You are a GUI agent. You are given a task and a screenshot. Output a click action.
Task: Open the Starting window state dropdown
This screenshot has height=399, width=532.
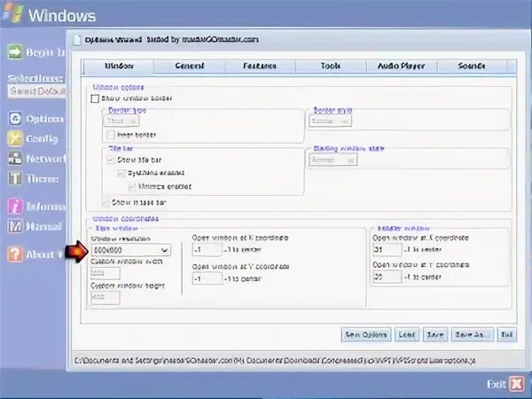point(332,160)
